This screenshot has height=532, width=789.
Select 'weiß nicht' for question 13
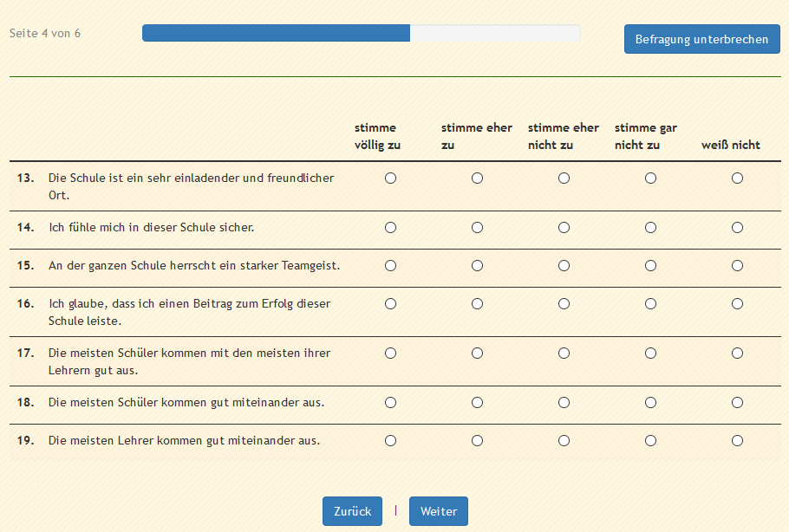[737, 178]
